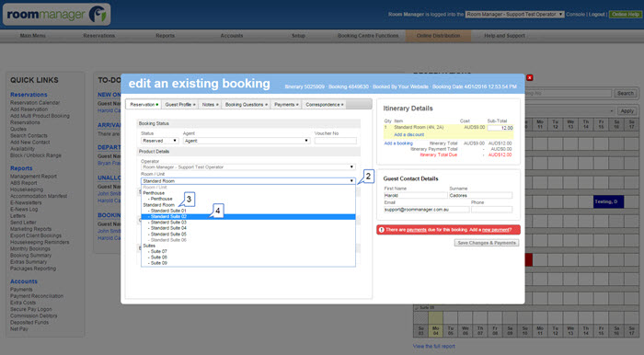644x355 pixels.
Task: Open Booking Centre Functions menu
Action: [x=368, y=36]
